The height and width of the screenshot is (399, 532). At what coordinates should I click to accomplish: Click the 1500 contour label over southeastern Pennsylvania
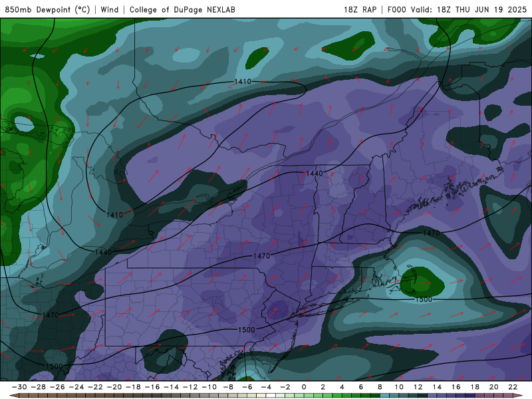(x=246, y=330)
